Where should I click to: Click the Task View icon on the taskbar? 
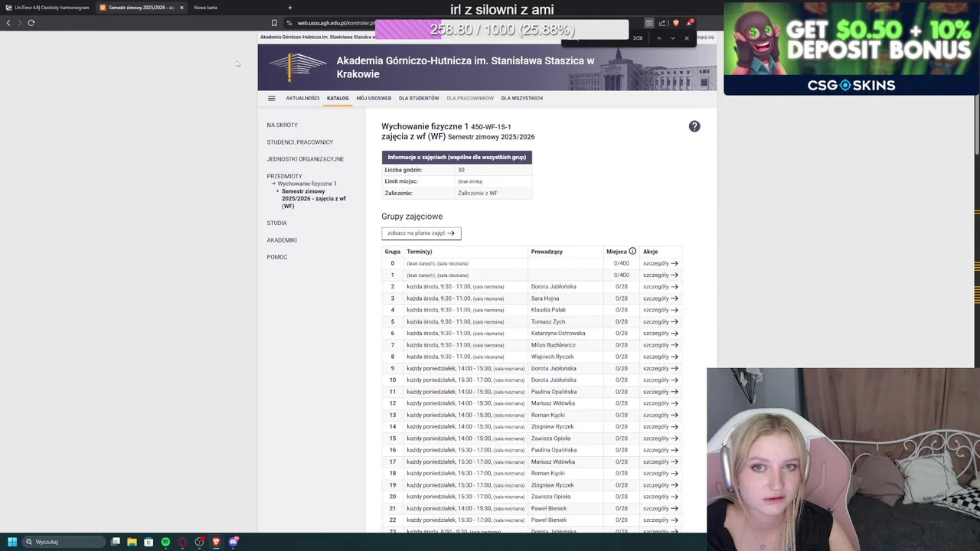click(116, 542)
